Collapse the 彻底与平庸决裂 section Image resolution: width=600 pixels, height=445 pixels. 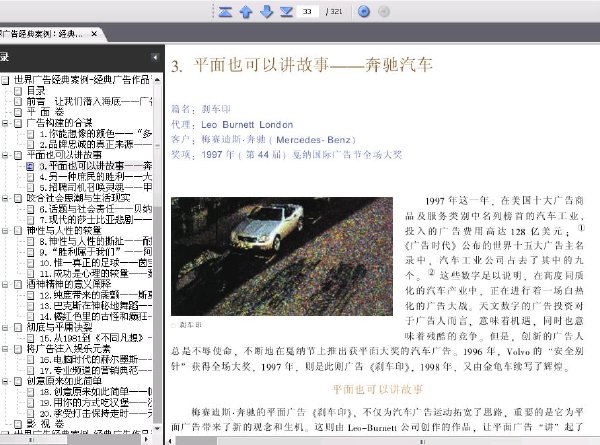coord(5,328)
